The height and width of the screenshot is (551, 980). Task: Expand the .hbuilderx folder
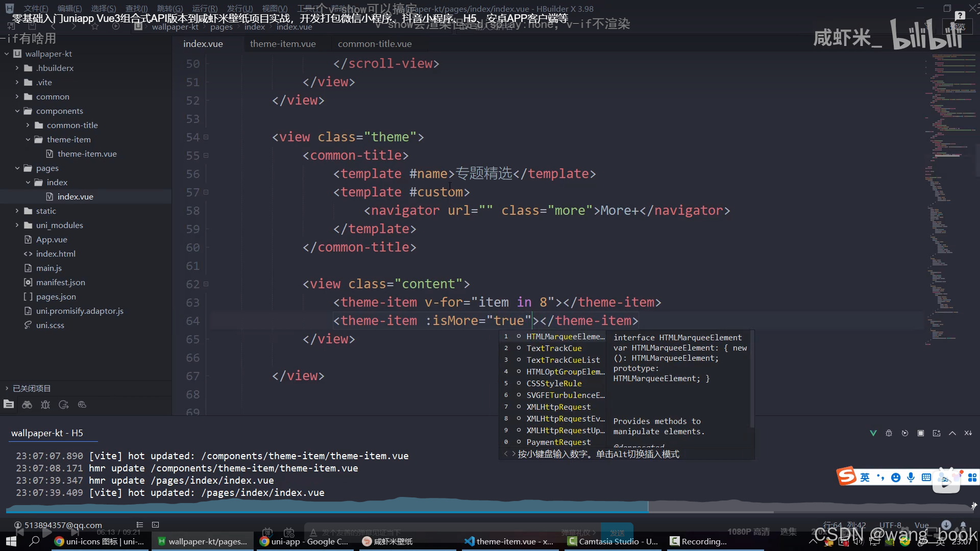pyautogui.click(x=17, y=68)
